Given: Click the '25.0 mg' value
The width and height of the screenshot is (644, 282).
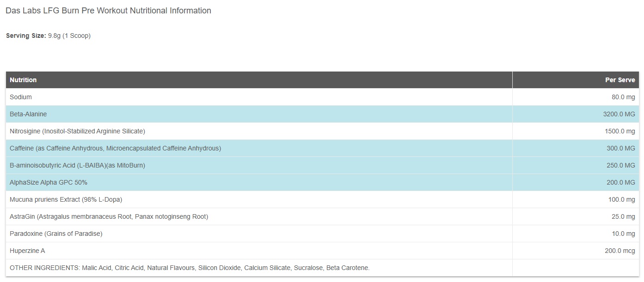Looking at the screenshot, I should pyautogui.click(x=624, y=216).
